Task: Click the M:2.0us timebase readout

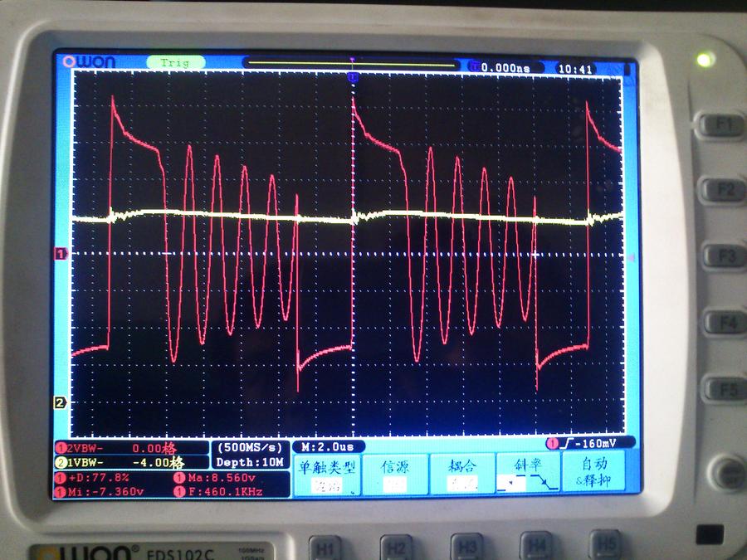Action: point(328,447)
